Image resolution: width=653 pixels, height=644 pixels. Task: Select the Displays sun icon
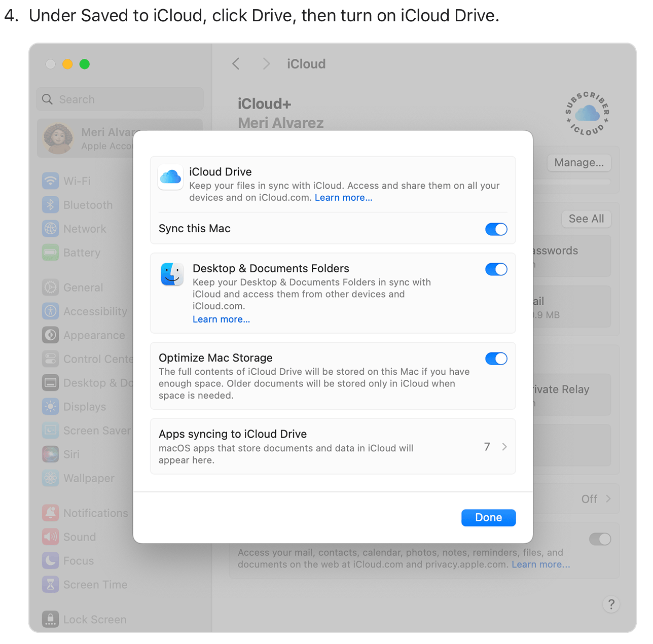click(50, 406)
